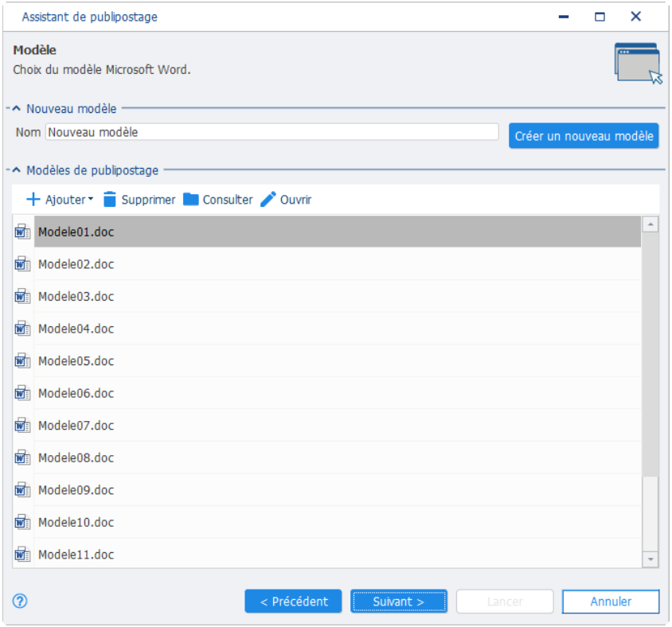Click the vertical scrollbar thumb

(651, 354)
